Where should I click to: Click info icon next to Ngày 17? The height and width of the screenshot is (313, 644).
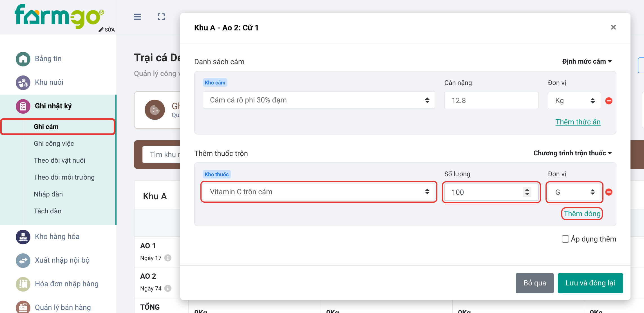tap(168, 258)
